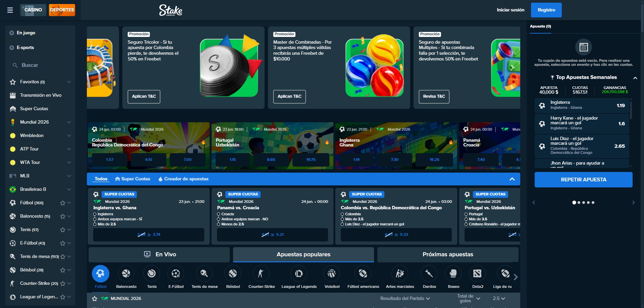
Task: Click the first carousel pagination dot
Action: click(x=574, y=203)
